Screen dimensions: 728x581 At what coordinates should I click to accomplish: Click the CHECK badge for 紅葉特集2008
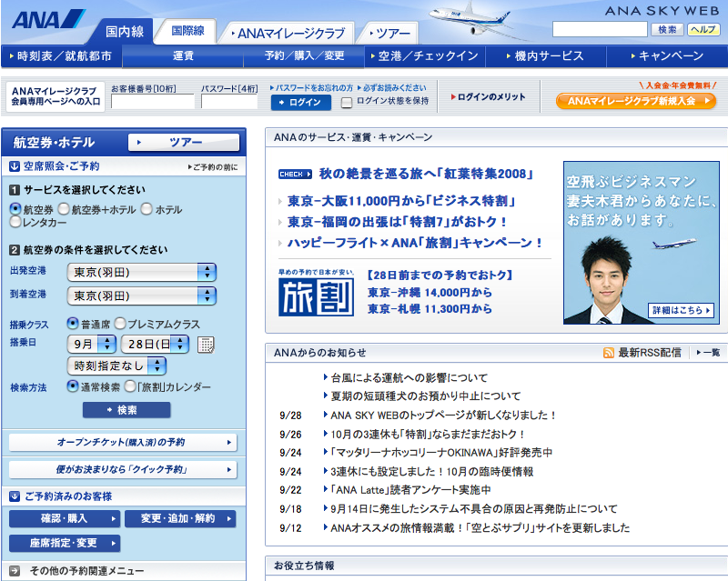point(296,174)
